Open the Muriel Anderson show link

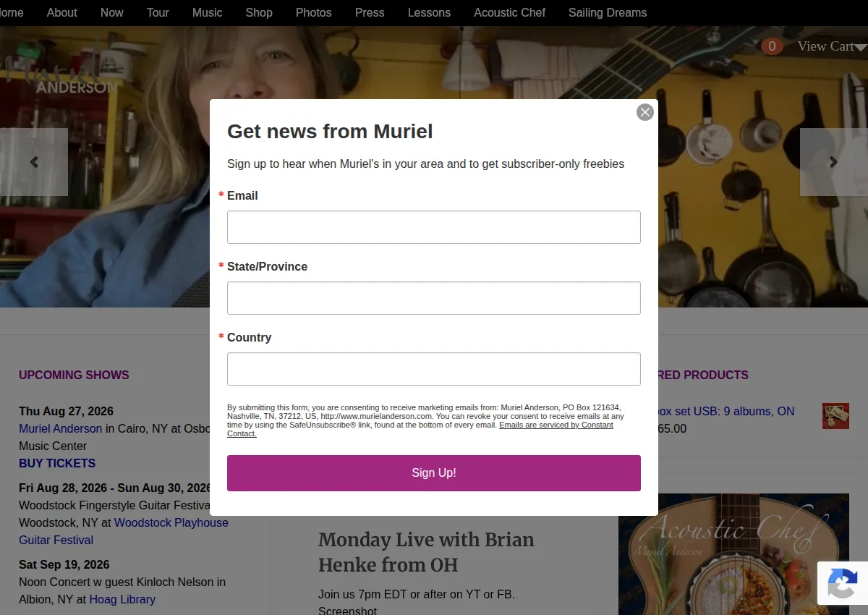click(x=61, y=428)
